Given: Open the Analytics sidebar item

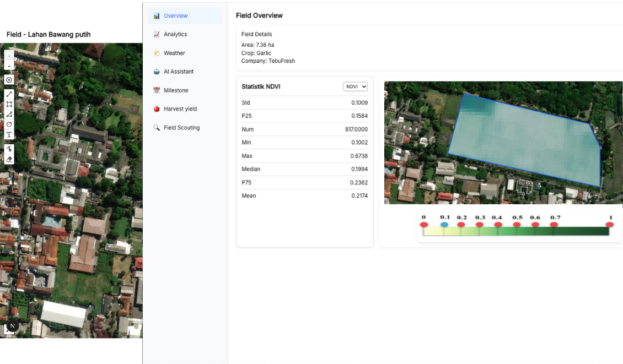Looking at the screenshot, I should click(x=175, y=34).
